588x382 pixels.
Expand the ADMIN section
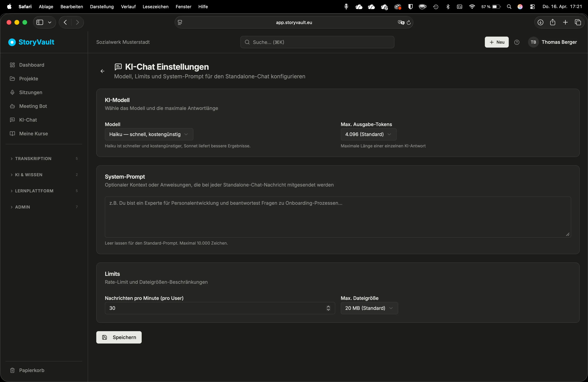click(44, 207)
